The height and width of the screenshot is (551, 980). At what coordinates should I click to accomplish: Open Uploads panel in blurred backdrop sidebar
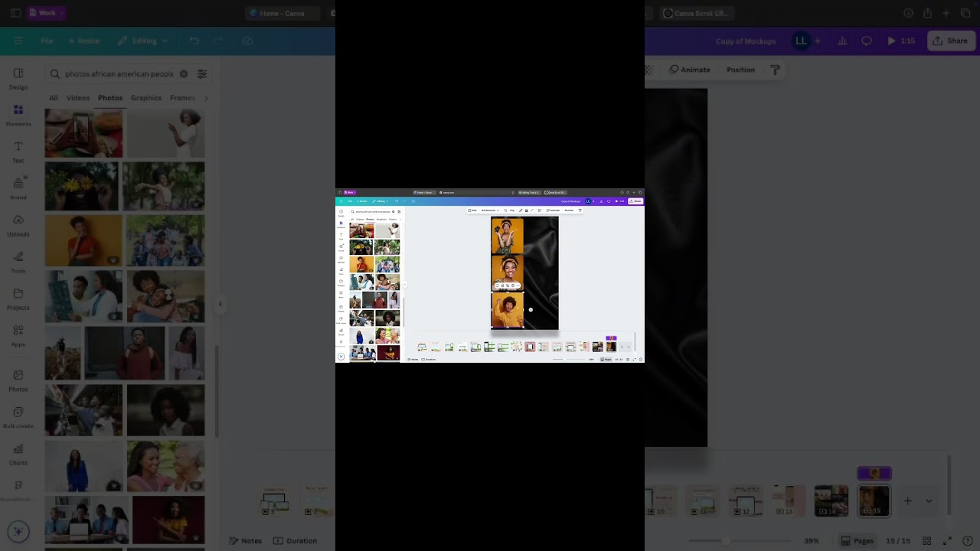tap(18, 225)
